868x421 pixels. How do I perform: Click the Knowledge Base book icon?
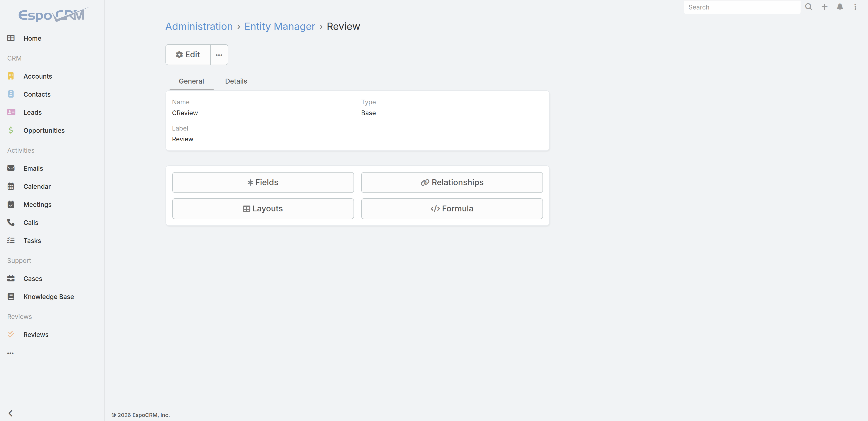(11, 296)
